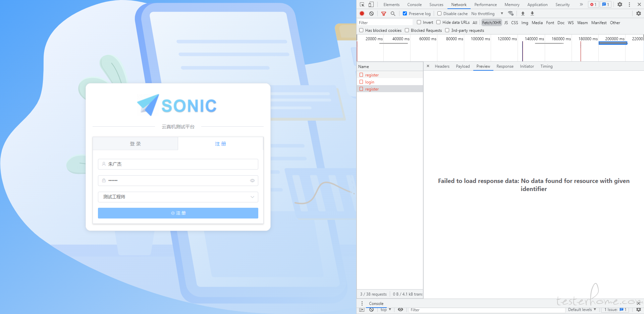Uncheck Preserve log checkbox
This screenshot has width=644, height=314.
pos(405,13)
